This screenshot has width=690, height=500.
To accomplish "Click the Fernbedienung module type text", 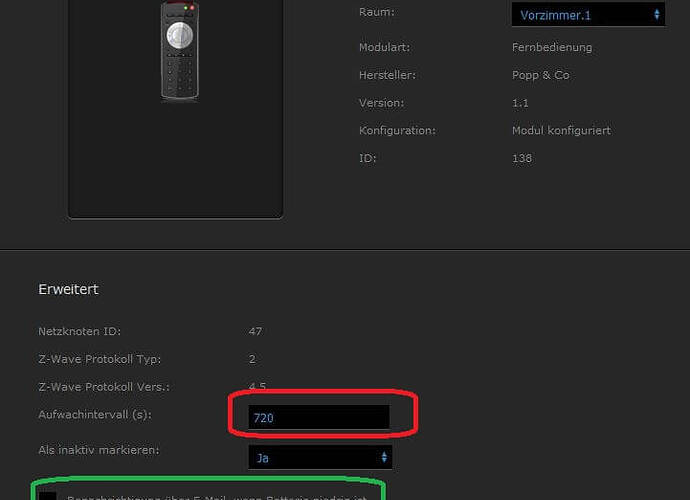I will [x=552, y=47].
